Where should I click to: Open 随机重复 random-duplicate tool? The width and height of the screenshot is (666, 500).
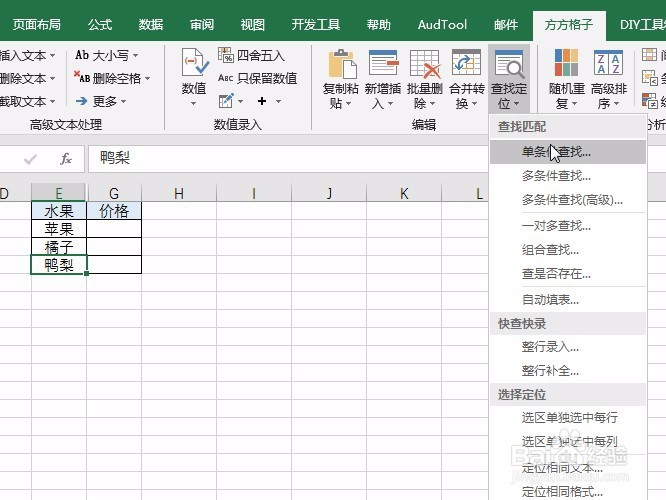pos(567,63)
